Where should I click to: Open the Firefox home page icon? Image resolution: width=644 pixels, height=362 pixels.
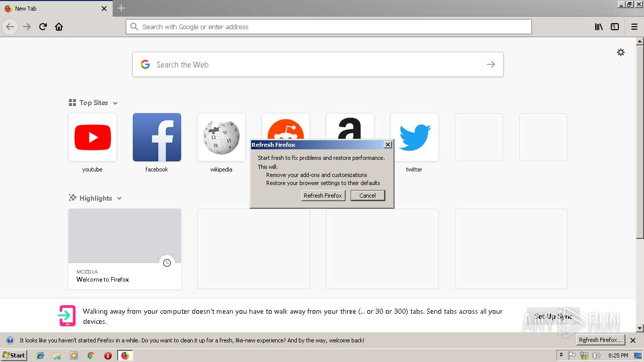(59, 27)
